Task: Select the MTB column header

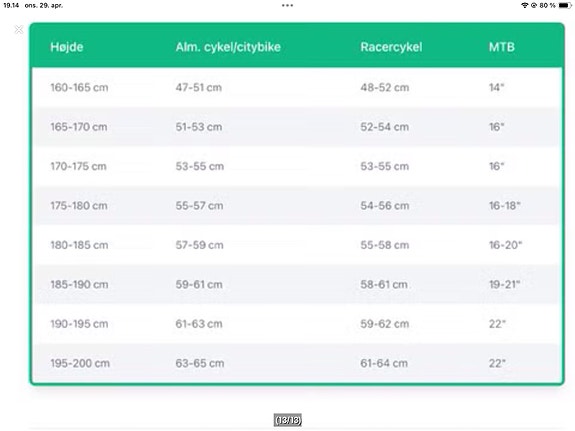Action: click(x=502, y=47)
